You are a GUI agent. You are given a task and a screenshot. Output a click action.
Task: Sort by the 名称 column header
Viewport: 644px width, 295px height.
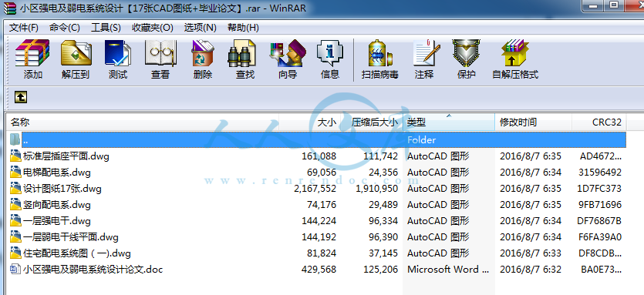click(x=143, y=122)
